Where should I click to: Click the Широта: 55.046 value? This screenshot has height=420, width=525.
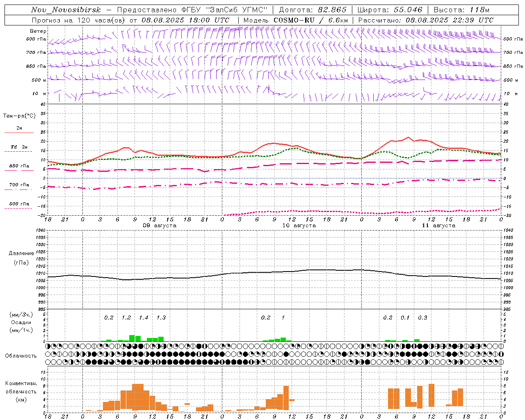point(390,10)
